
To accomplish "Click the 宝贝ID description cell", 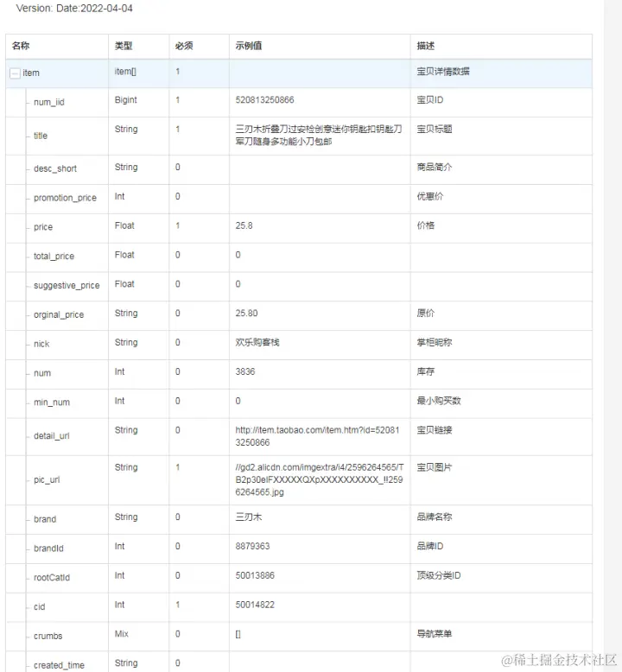I will 430,100.
